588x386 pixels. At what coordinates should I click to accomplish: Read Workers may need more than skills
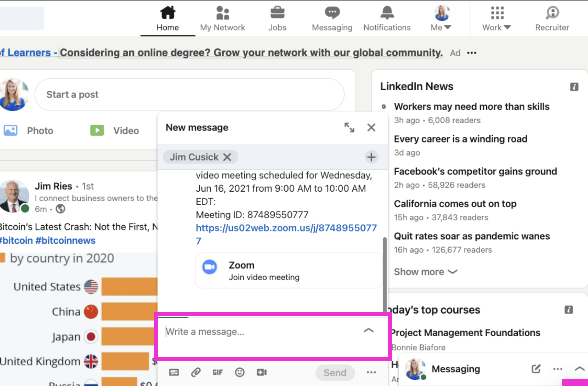(x=472, y=106)
